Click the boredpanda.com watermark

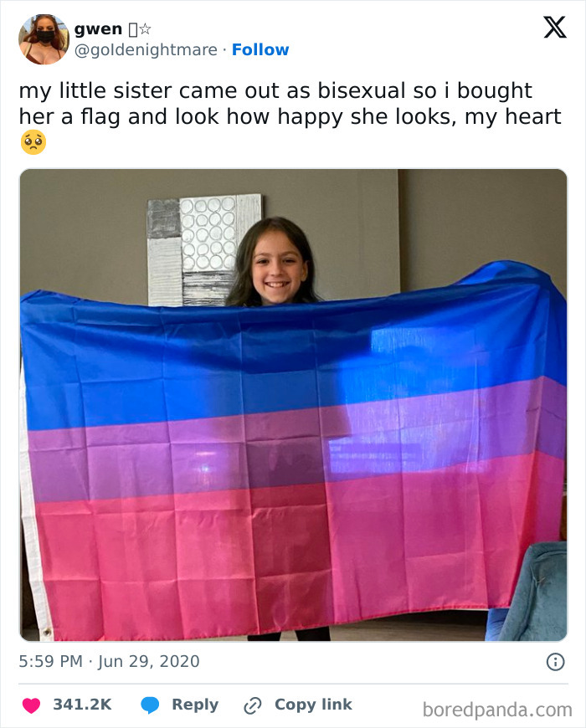click(497, 710)
